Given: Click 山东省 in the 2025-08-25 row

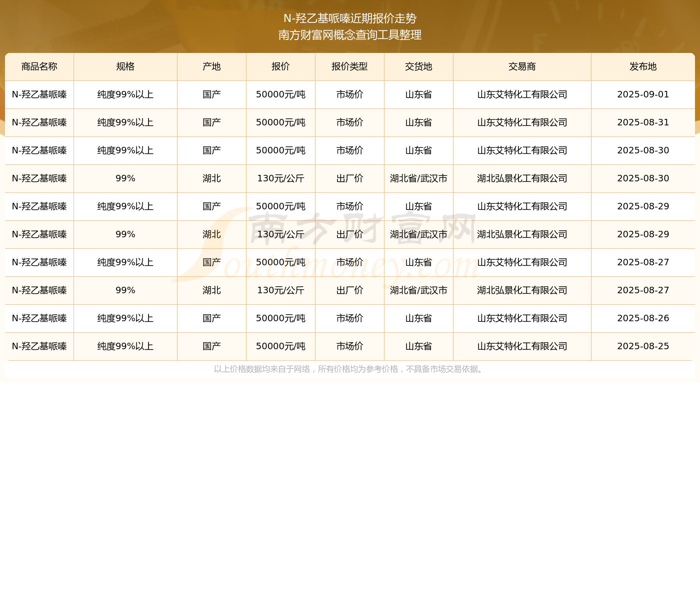Looking at the screenshot, I should [x=419, y=346].
